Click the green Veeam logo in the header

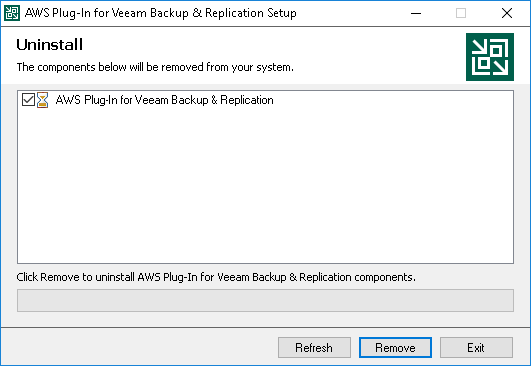(x=490, y=57)
